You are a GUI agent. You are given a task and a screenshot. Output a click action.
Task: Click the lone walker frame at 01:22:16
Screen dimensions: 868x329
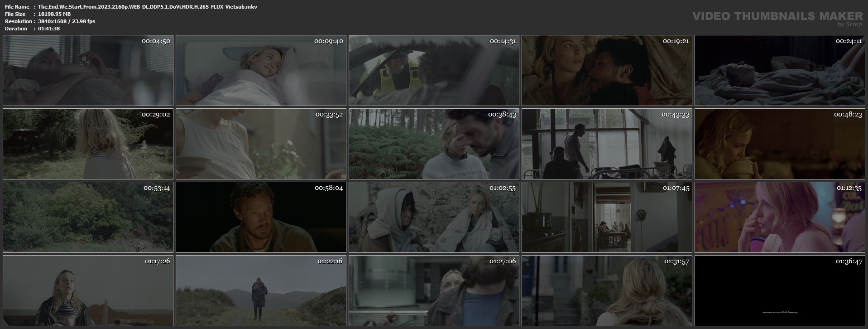(261, 290)
